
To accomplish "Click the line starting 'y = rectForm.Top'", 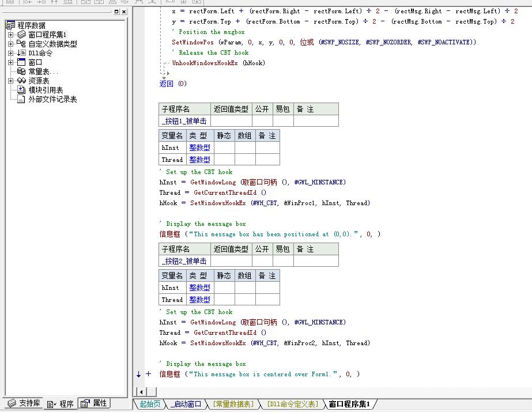I will click(344, 21).
